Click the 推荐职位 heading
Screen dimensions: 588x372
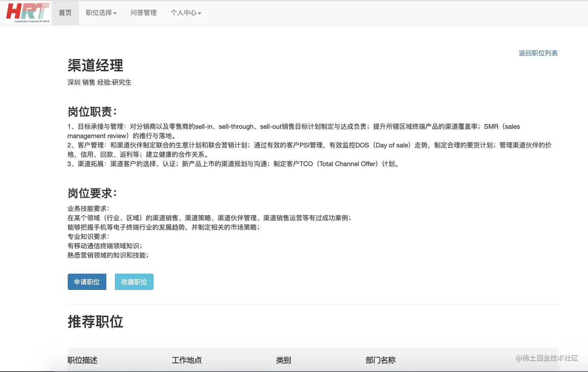95,322
